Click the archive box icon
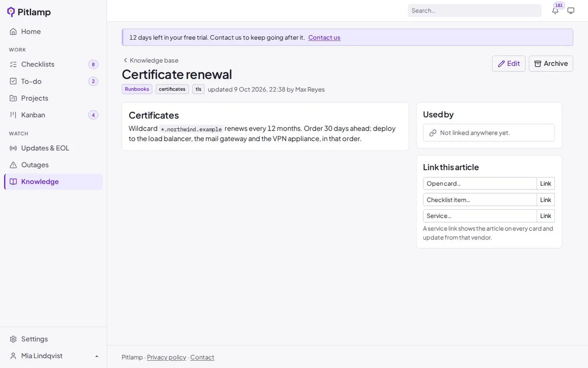Viewport: 588px width, 368px height. tap(538, 63)
